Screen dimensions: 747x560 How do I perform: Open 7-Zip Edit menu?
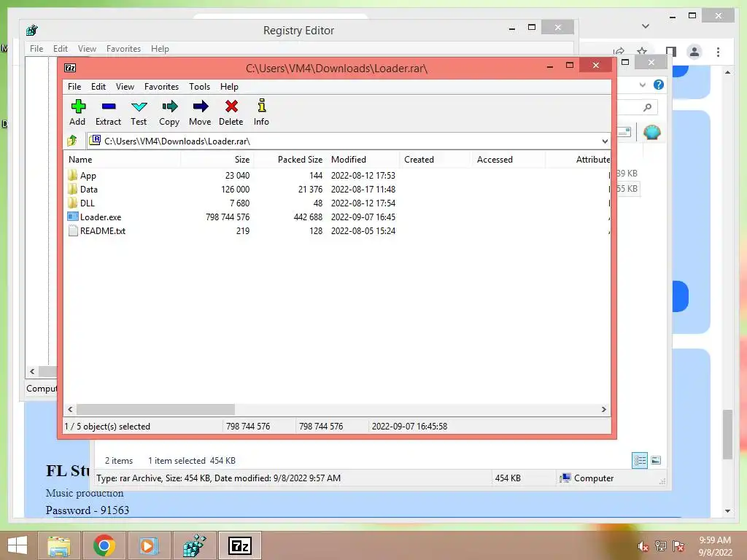98,87
